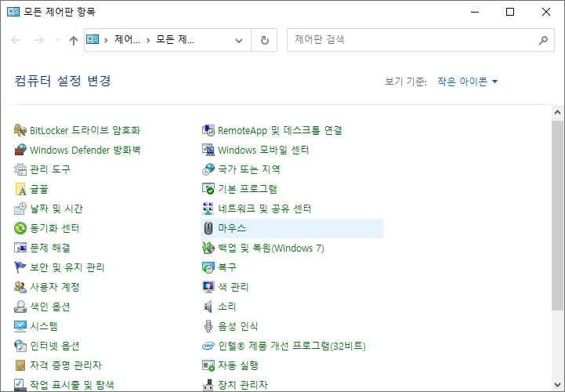565x392 pixels.
Task: Expand the arrow before 제어... breadcrumb
Action: pos(106,40)
